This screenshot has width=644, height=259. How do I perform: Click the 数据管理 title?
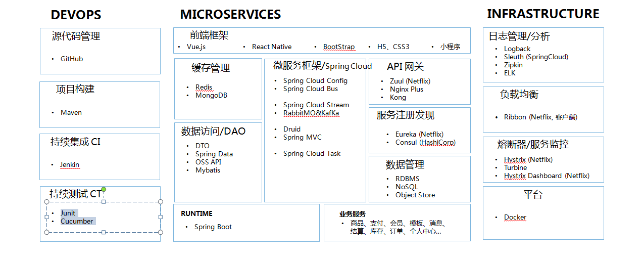[405, 164]
